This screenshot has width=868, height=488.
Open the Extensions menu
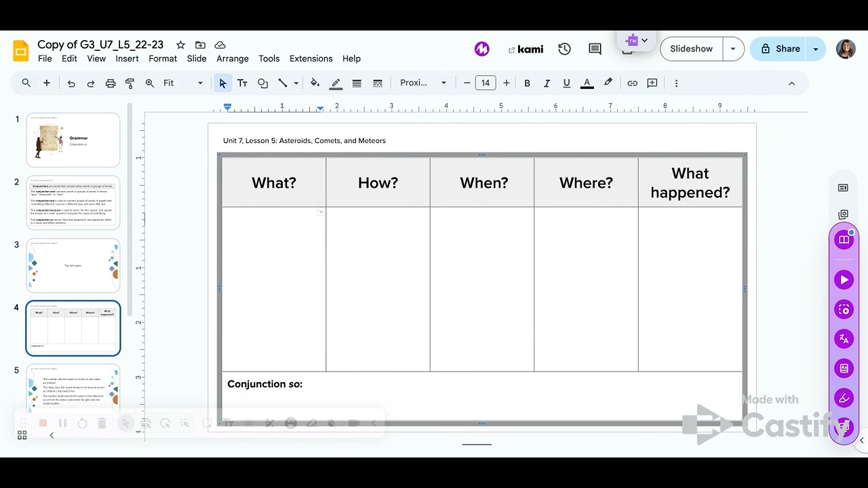pos(311,59)
